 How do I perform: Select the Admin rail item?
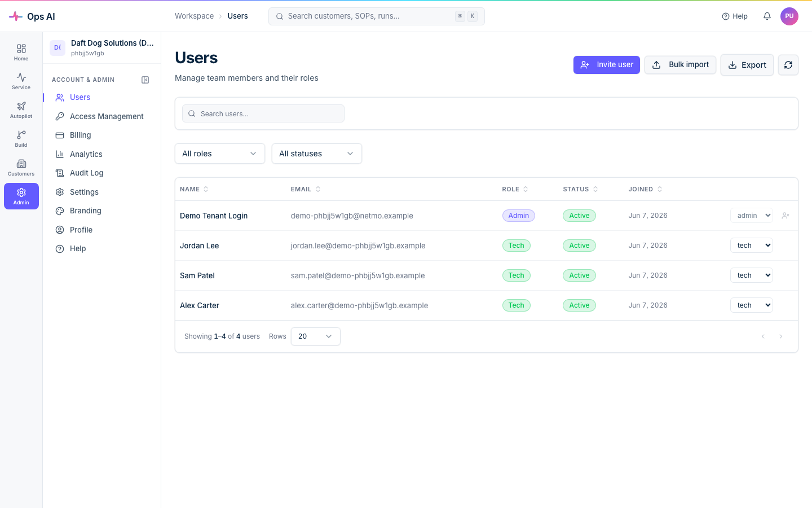pyautogui.click(x=21, y=196)
